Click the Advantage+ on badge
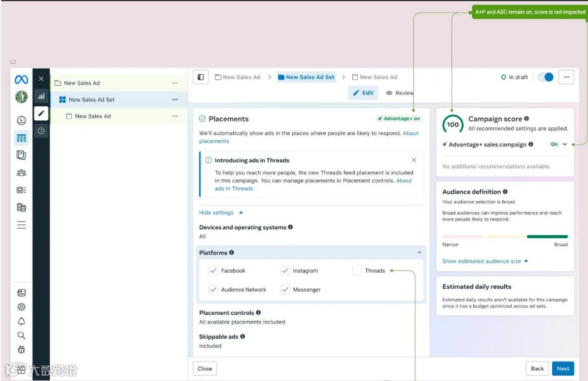Image resolution: width=588 pixels, height=381 pixels. [x=398, y=118]
